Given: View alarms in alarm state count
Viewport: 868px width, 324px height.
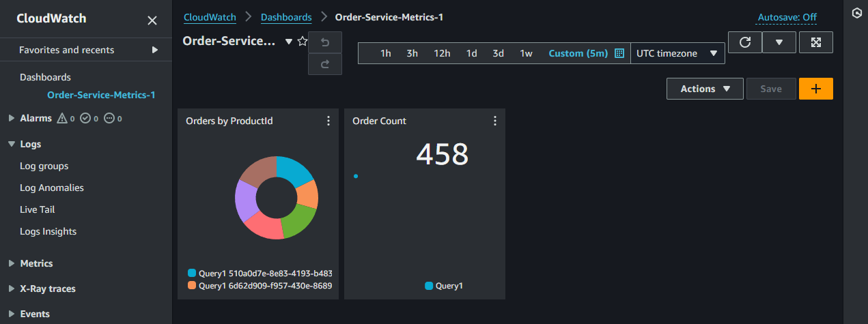Looking at the screenshot, I should coord(66,119).
